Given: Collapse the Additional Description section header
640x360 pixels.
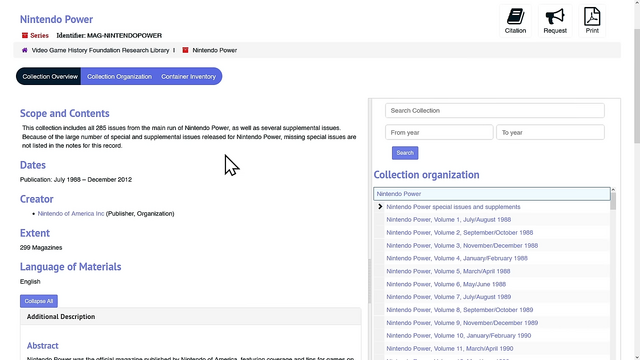Looking at the screenshot, I should pyautogui.click(x=191, y=317).
